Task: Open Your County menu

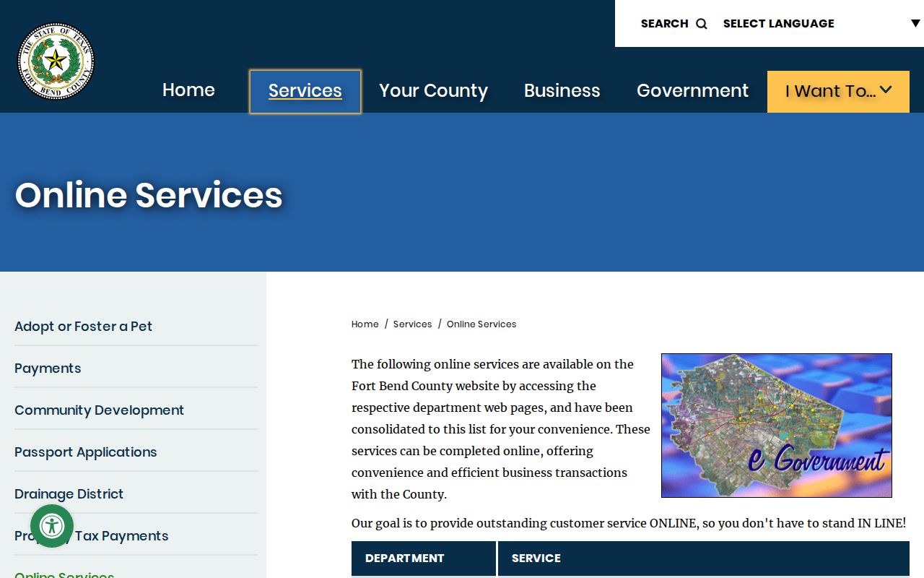Action: point(434,91)
